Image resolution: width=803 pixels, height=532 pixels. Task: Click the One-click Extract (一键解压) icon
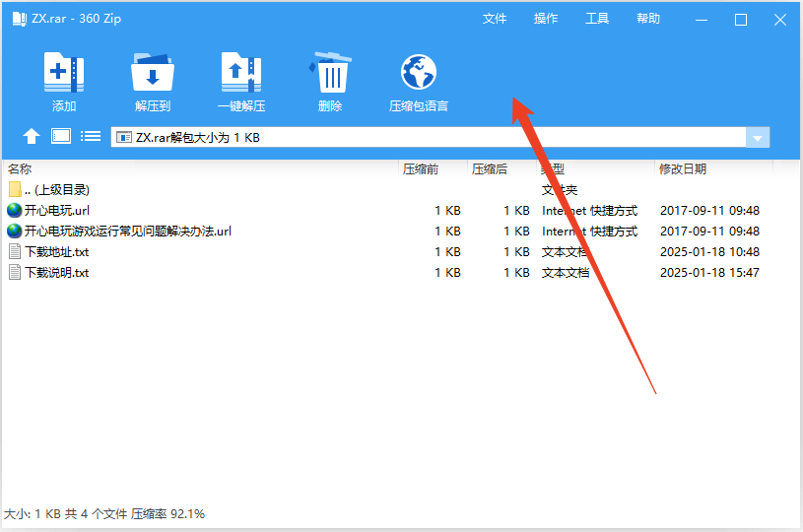241,73
